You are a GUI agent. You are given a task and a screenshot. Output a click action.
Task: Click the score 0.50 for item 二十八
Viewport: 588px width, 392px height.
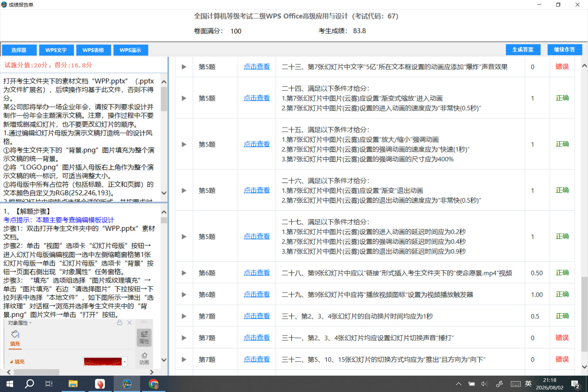[537, 273]
